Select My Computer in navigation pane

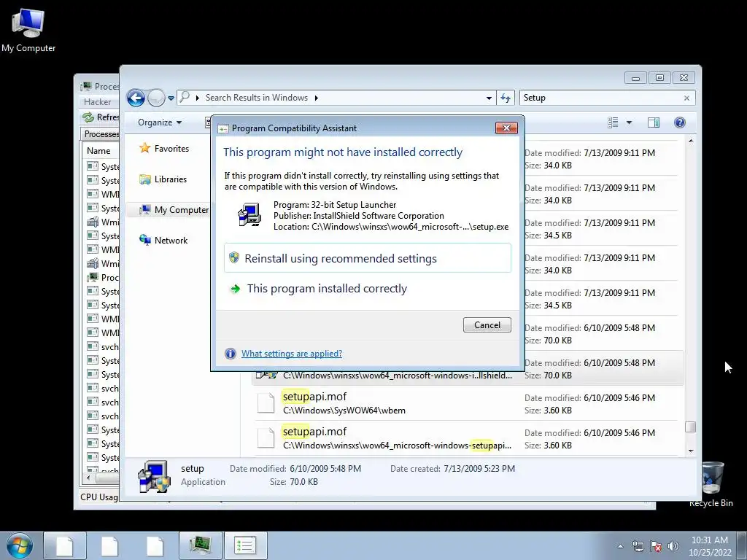174,210
